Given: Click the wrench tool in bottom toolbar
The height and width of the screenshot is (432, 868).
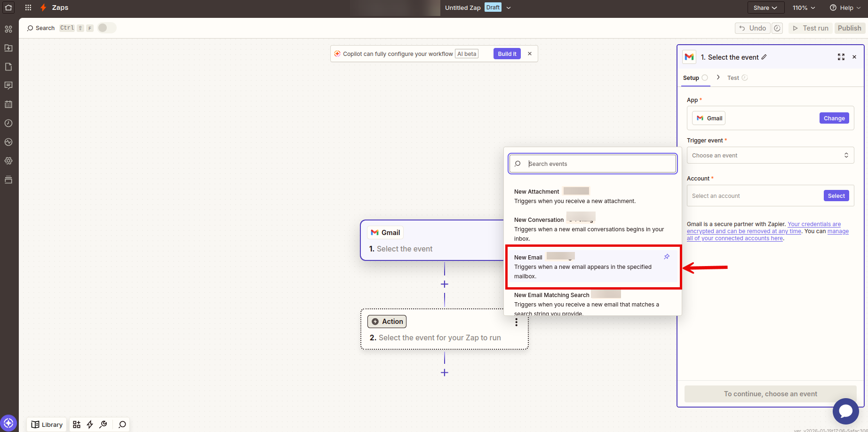Looking at the screenshot, I should click(104, 424).
